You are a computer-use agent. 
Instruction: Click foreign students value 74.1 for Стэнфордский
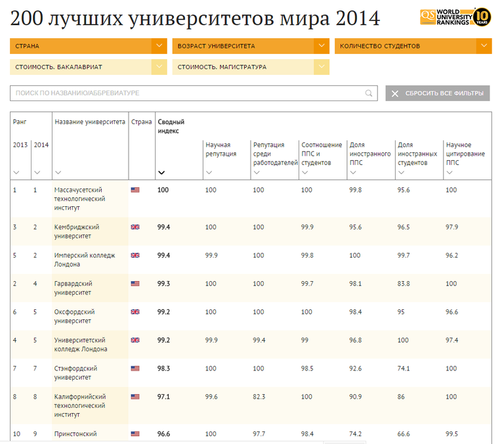point(404,368)
